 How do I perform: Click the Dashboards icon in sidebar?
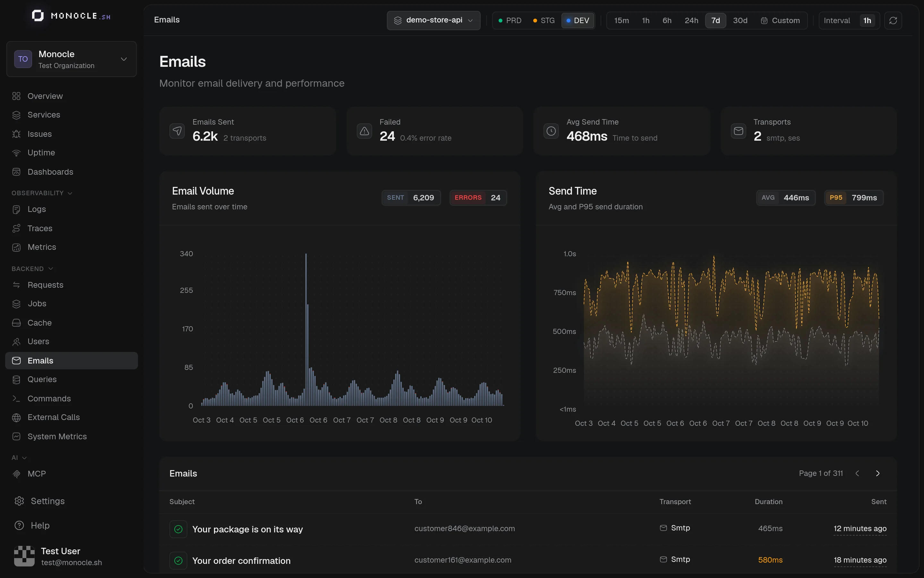point(16,172)
